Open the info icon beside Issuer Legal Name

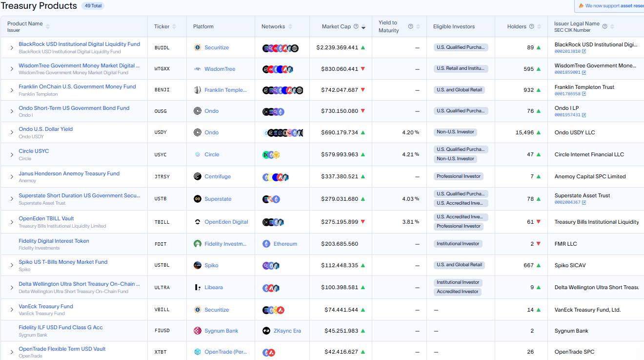605,26
